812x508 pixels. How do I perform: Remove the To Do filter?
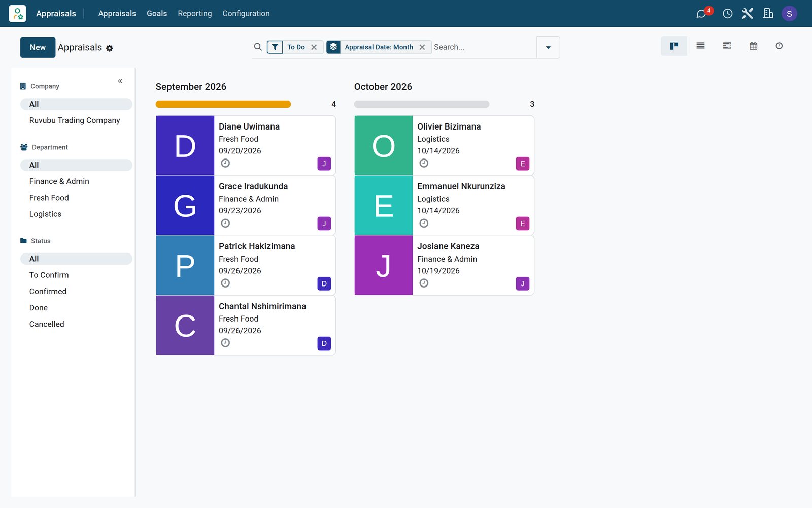point(314,47)
